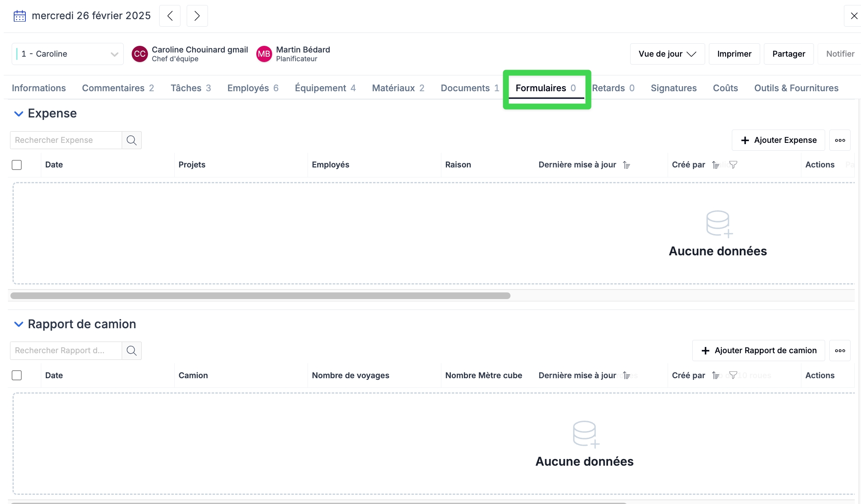This screenshot has height=504, width=861.
Task: Open the Outils & Fournitures tab
Action: tap(796, 88)
